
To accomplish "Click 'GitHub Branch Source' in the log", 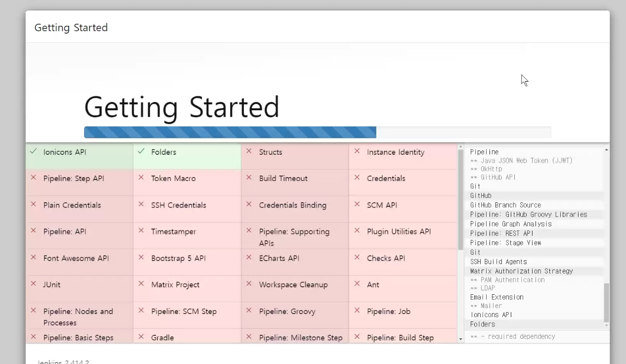I will tap(505, 205).
